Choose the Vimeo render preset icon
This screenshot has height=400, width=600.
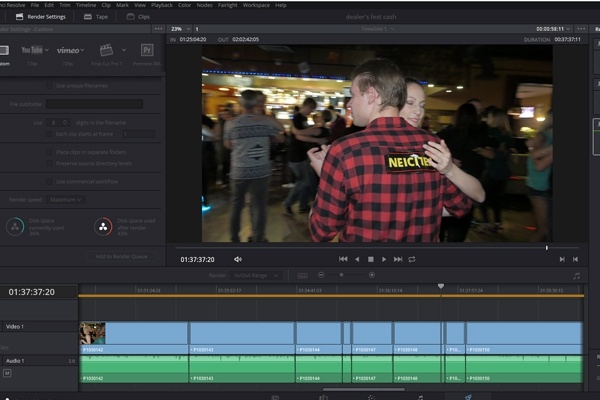pyautogui.click(x=68, y=50)
